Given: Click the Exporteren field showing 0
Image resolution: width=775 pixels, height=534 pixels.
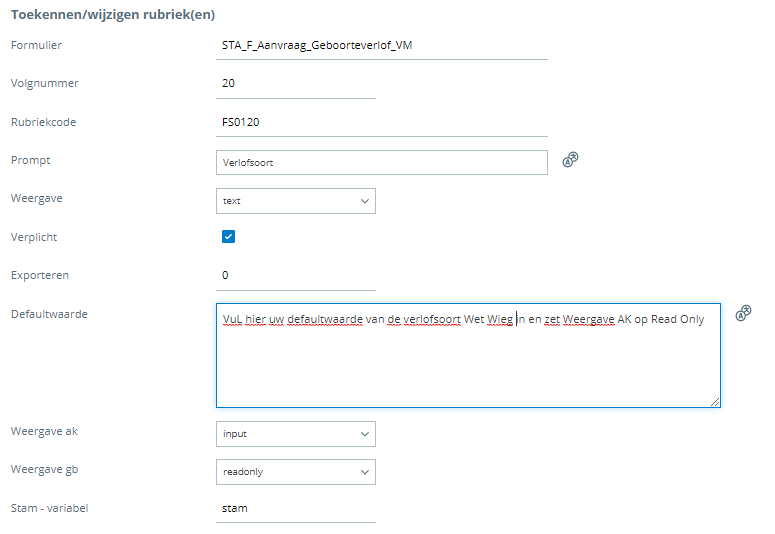Looking at the screenshot, I should (x=295, y=275).
